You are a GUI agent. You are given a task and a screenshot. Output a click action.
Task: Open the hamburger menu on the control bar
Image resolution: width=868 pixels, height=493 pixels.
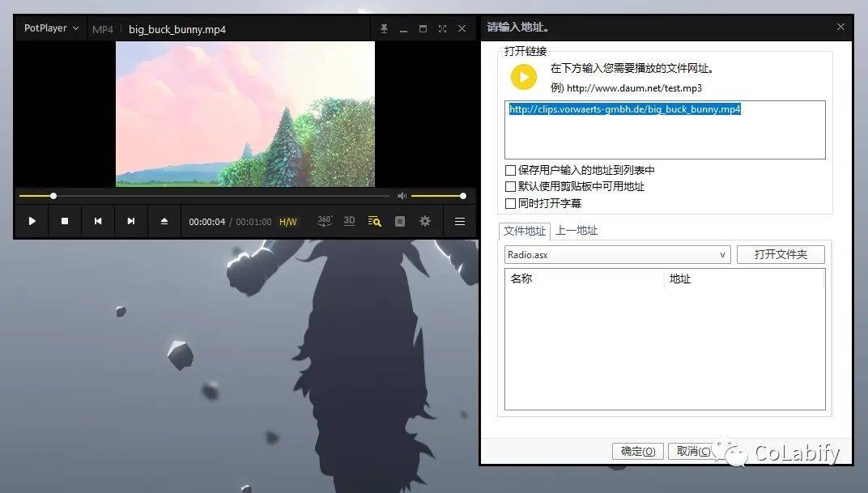tap(459, 220)
